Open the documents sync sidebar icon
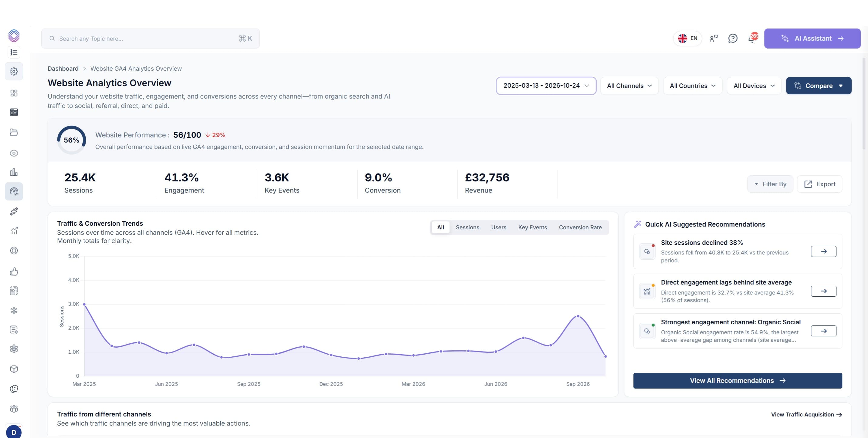Image resolution: width=868 pixels, height=438 pixels. pos(14,291)
